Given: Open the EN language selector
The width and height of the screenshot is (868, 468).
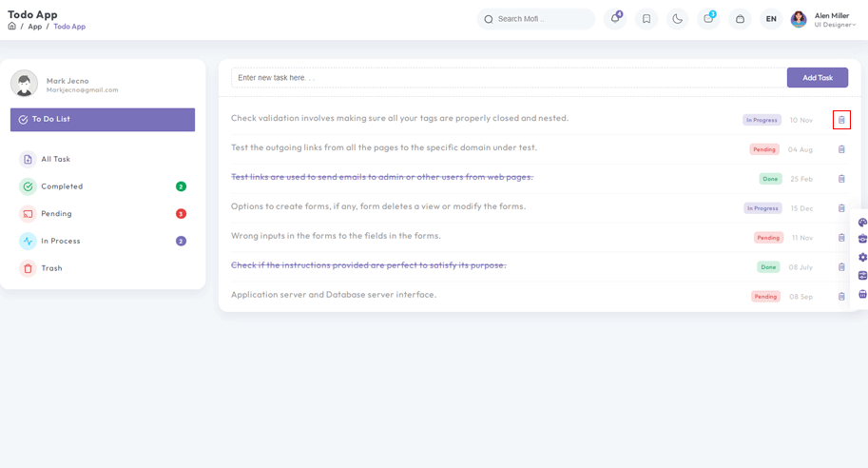Looking at the screenshot, I should click(x=771, y=19).
